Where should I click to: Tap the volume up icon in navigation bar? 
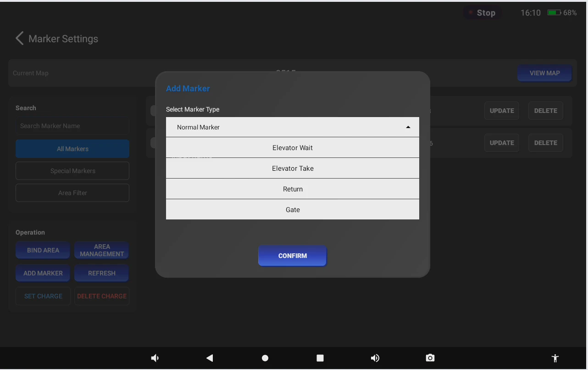coord(375,358)
